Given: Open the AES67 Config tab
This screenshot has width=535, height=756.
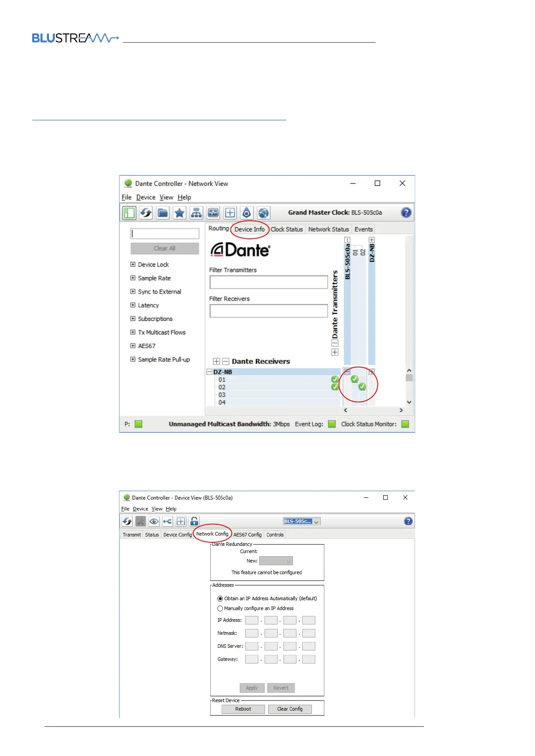Looking at the screenshot, I should 247,535.
